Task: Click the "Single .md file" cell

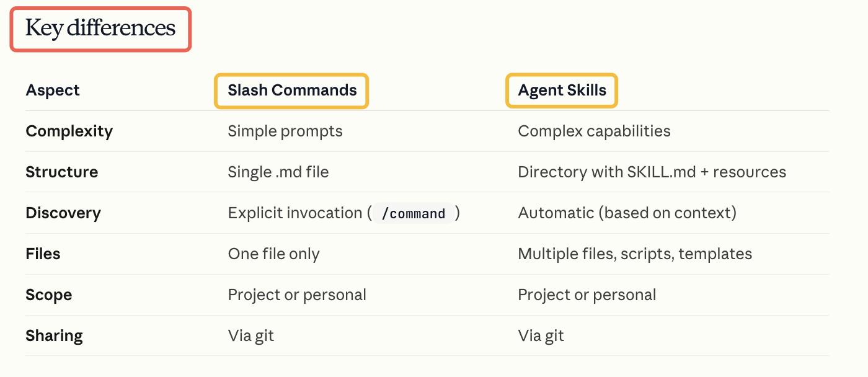Action: coord(278,172)
